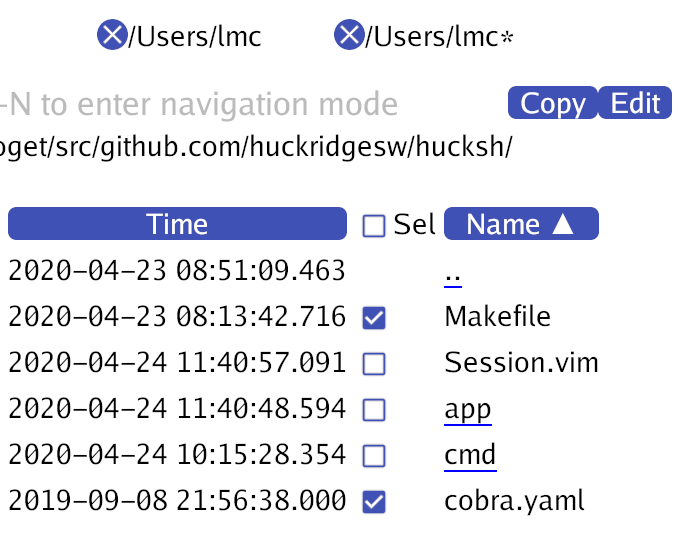678x534 pixels.
Task: Tick the cmd directory checkbox
Action: pyautogui.click(x=374, y=456)
